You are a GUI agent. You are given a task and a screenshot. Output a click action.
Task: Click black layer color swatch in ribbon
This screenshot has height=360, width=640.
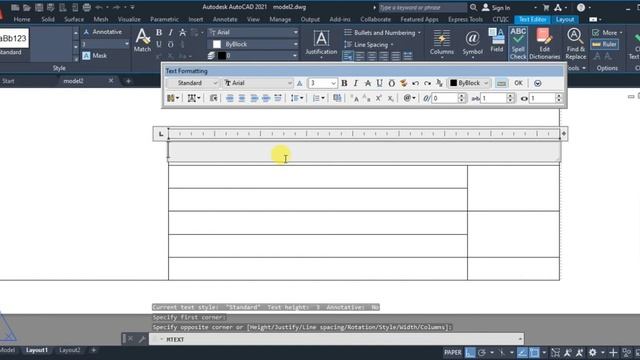coord(222,56)
